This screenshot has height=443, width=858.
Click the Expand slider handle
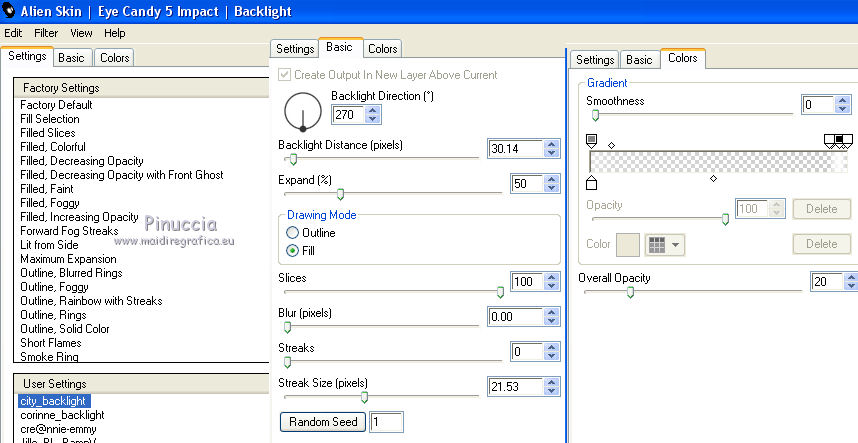pyautogui.click(x=340, y=194)
